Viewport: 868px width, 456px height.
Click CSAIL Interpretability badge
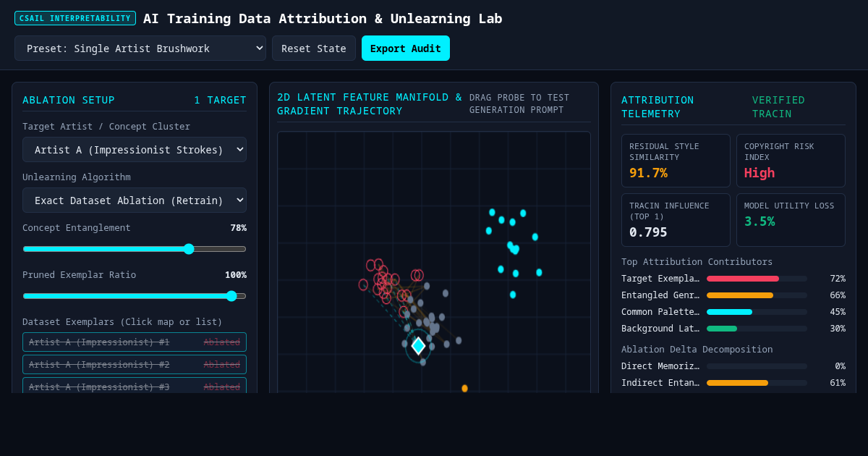[x=75, y=18]
